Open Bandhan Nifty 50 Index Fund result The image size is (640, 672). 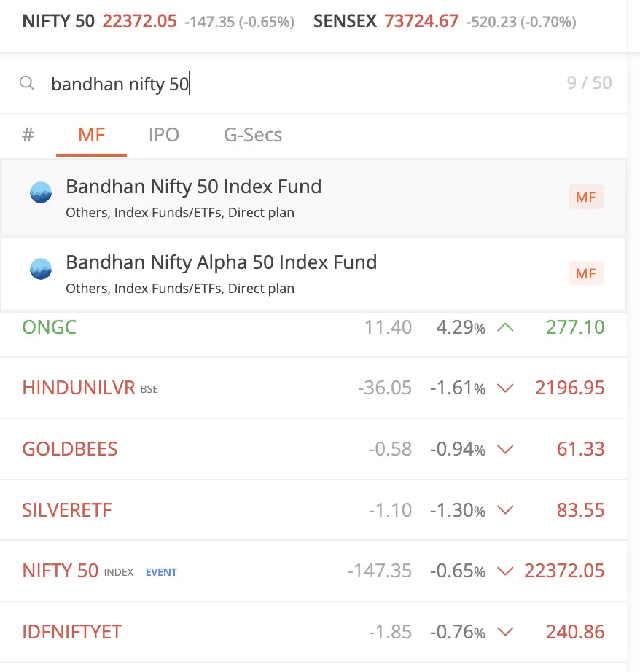tap(313, 198)
